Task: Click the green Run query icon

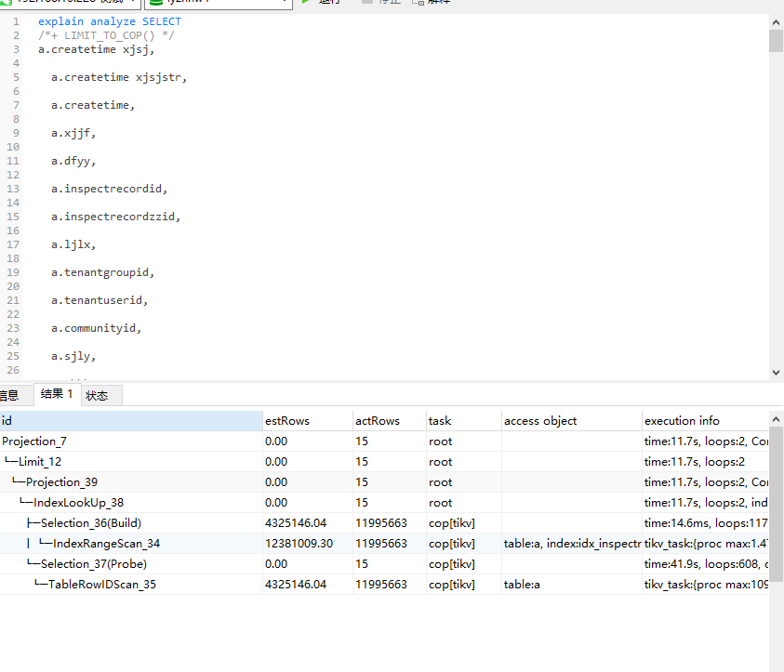Action: 308,2
